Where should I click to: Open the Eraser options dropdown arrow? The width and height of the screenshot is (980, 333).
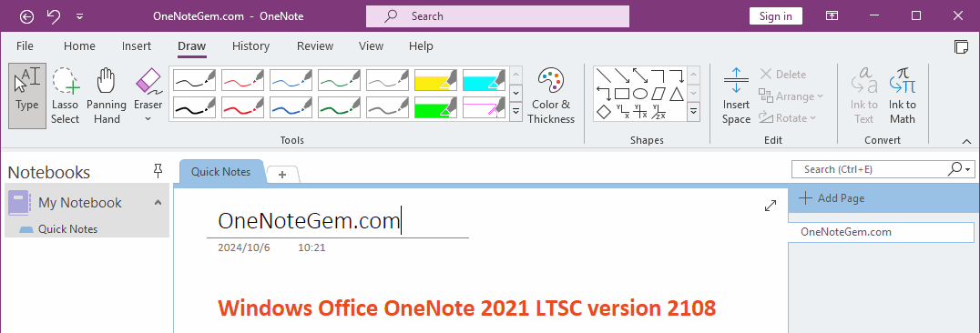pos(148,118)
